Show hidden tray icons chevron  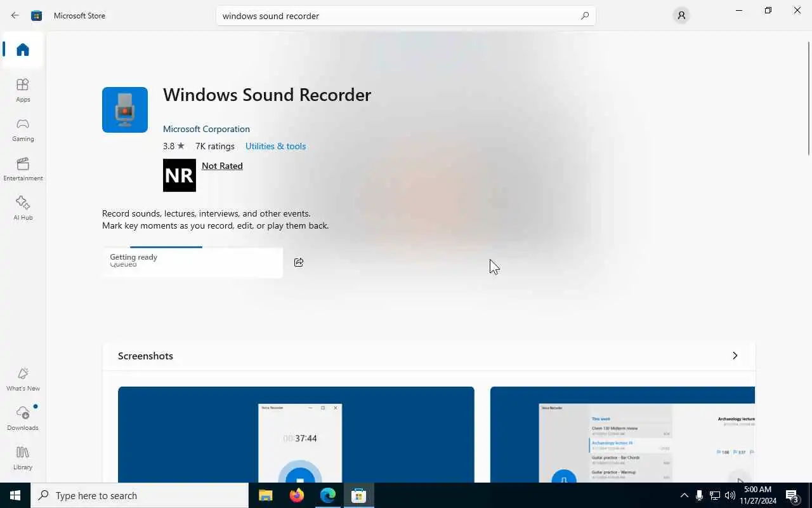click(x=684, y=495)
